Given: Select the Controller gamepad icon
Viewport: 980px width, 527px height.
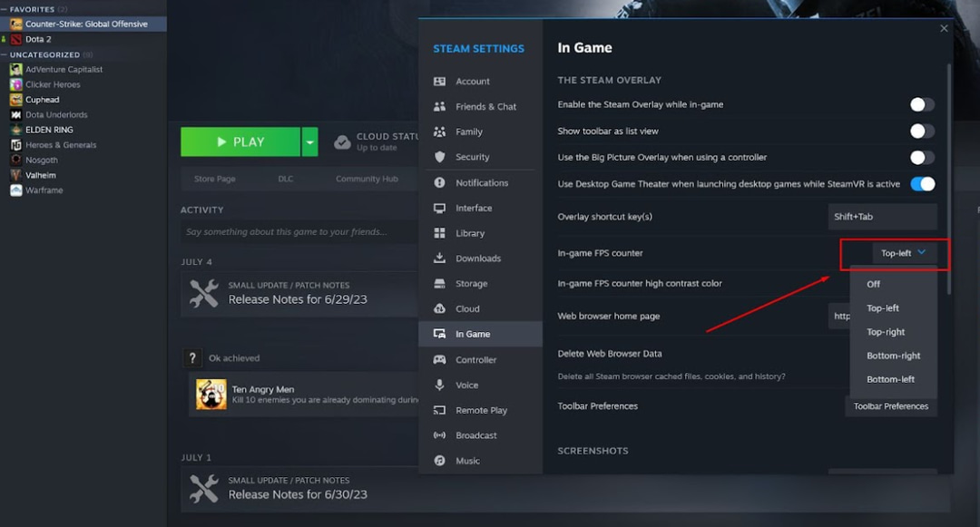Looking at the screenshot, I should (x=439, y=359).
